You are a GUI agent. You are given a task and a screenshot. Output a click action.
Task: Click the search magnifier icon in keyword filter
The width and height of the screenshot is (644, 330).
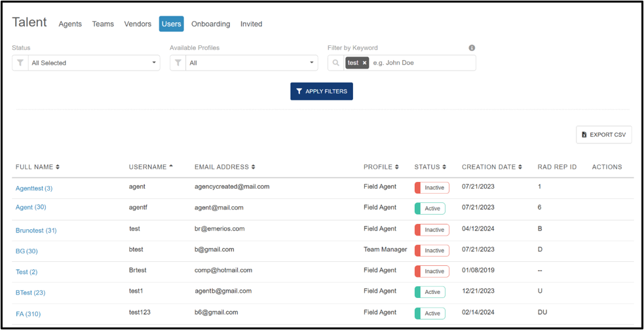coord(336,64)
